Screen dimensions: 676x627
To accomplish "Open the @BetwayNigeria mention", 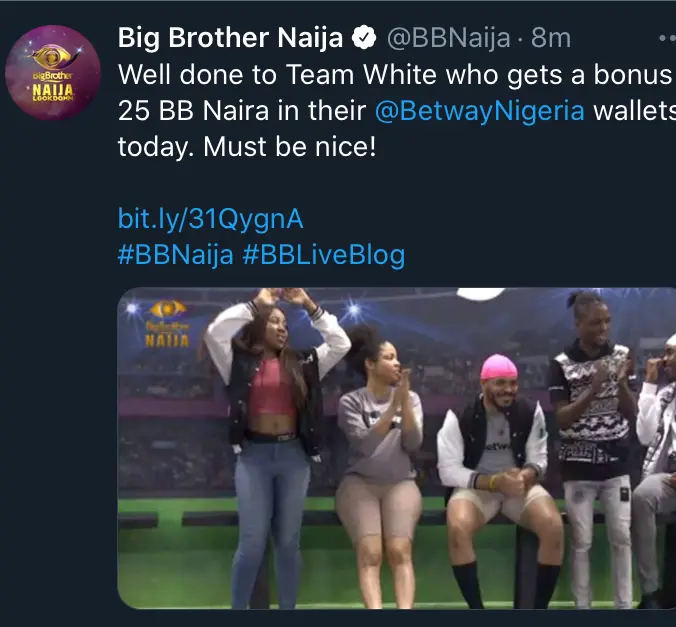I will tap(479, 111).
